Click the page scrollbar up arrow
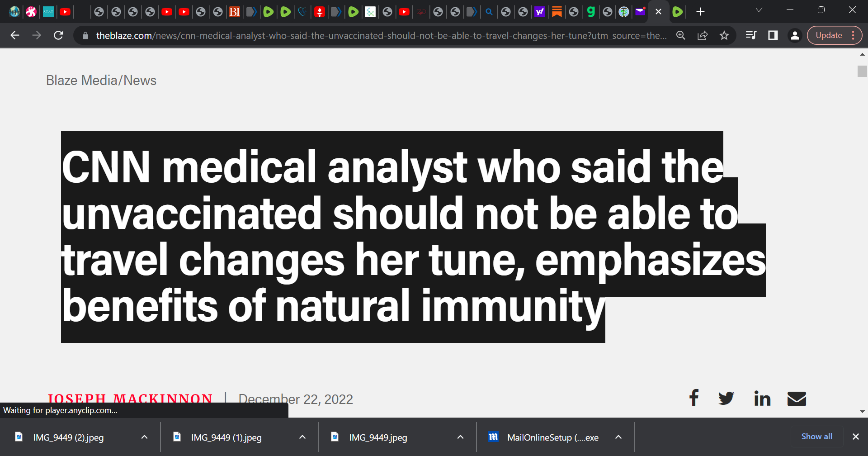The height and width of the screenshot is (456, 868). [862, 54]
